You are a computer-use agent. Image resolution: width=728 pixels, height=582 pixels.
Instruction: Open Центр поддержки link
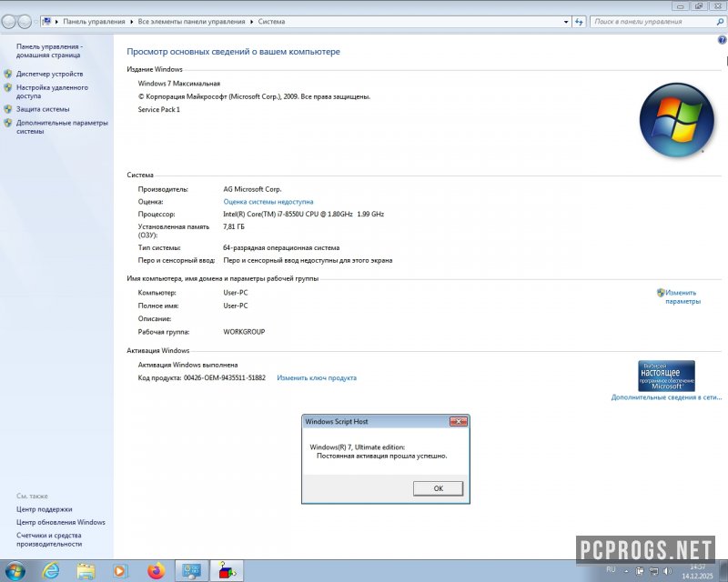[44, 509]
